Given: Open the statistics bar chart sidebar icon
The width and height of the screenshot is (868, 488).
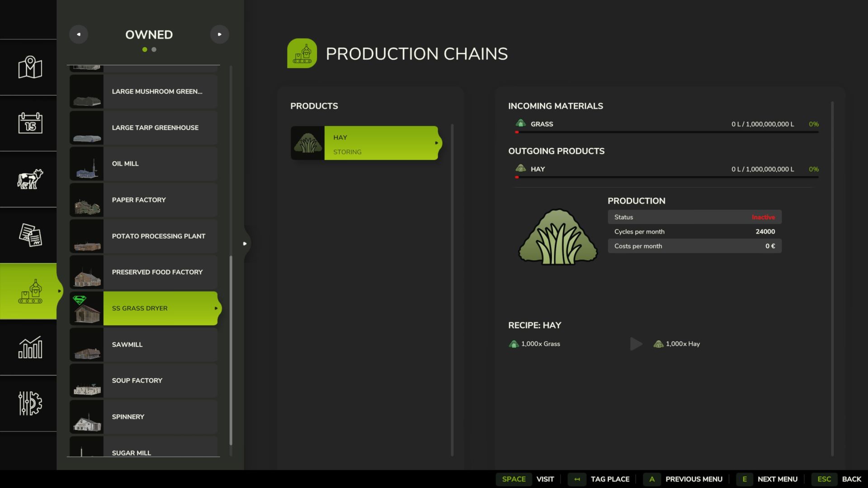Looking at the screenshot, I should point(30,347).
